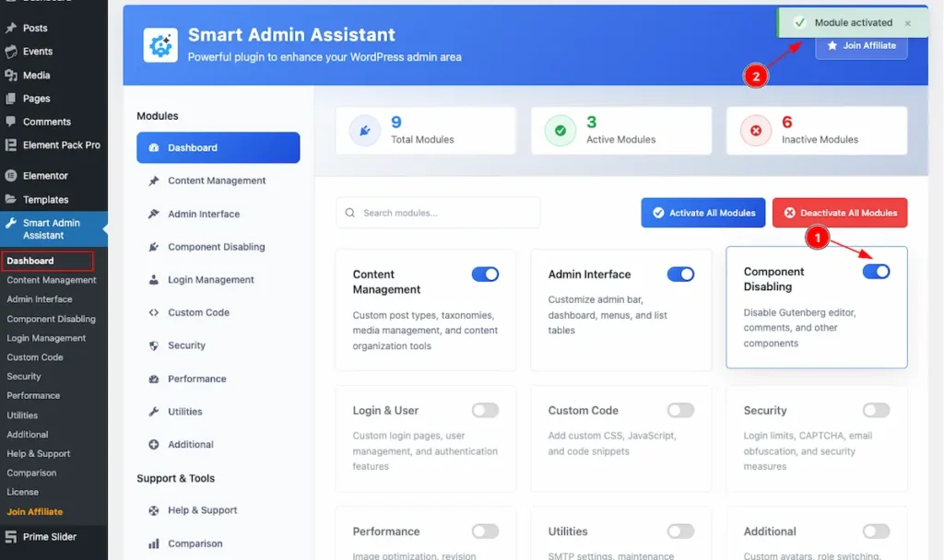Select Admin Interface in Modules panel
This screenshot has height=560, width=944.
[x=218, y=214]
